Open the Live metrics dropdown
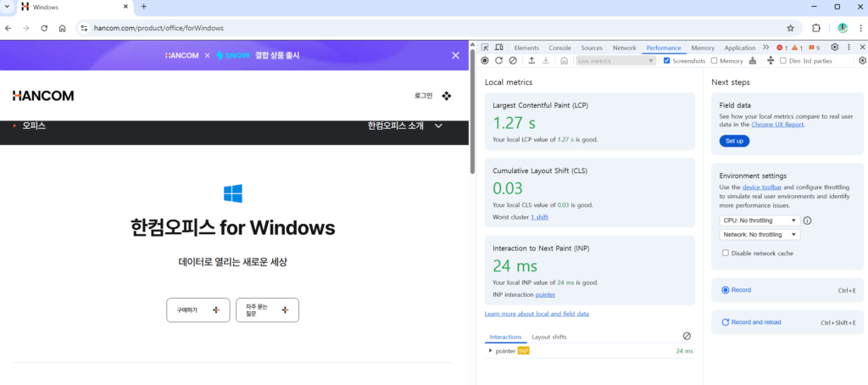This screenshot has height=385, width=868. pos(616,61)
